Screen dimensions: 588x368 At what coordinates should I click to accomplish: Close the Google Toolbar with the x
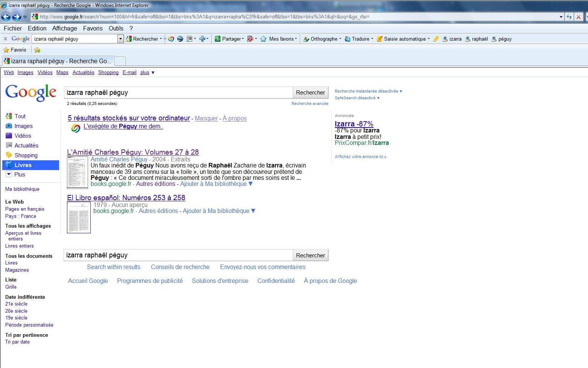(x=5, y=39)
